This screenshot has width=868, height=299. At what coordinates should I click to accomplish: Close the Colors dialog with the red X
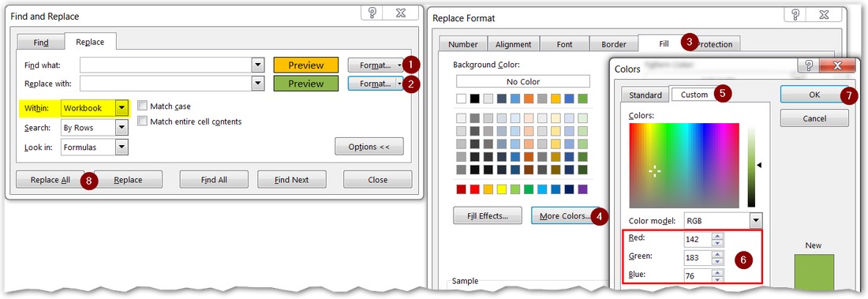pos(836,65)
